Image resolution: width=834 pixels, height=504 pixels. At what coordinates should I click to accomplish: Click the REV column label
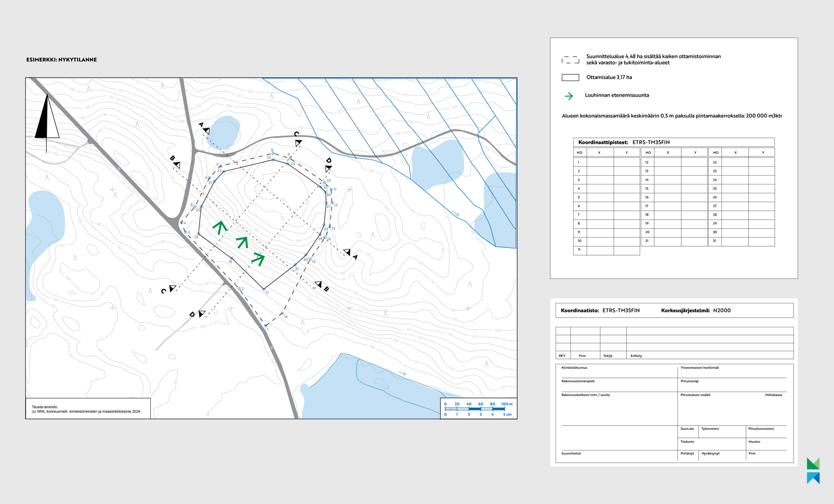562,356
